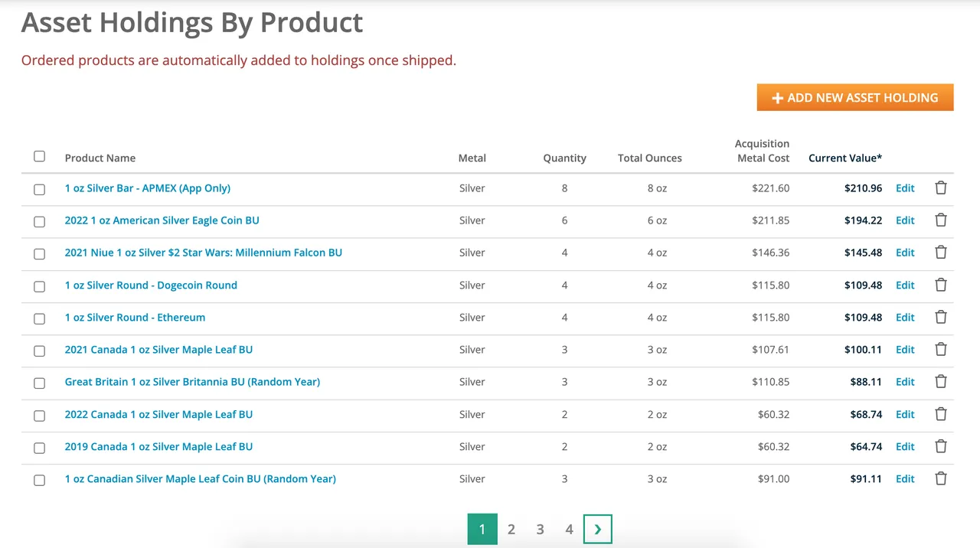This screenshot has width=980, height=548.
Task: Jump to page 4 of holdings
Action: [x=569, y=530]
